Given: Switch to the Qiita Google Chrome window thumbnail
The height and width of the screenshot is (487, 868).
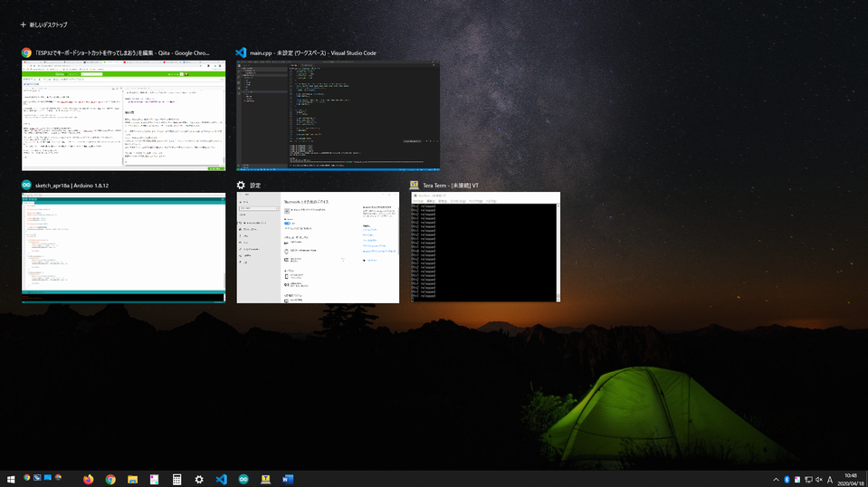Looking at the screenshot, I should coord(123,115).
